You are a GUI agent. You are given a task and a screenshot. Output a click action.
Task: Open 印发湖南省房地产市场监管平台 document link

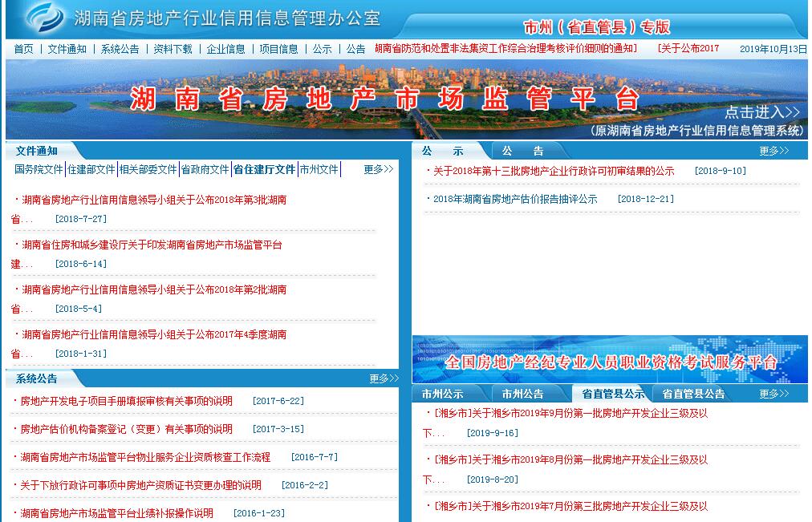[x=152, y=245]
